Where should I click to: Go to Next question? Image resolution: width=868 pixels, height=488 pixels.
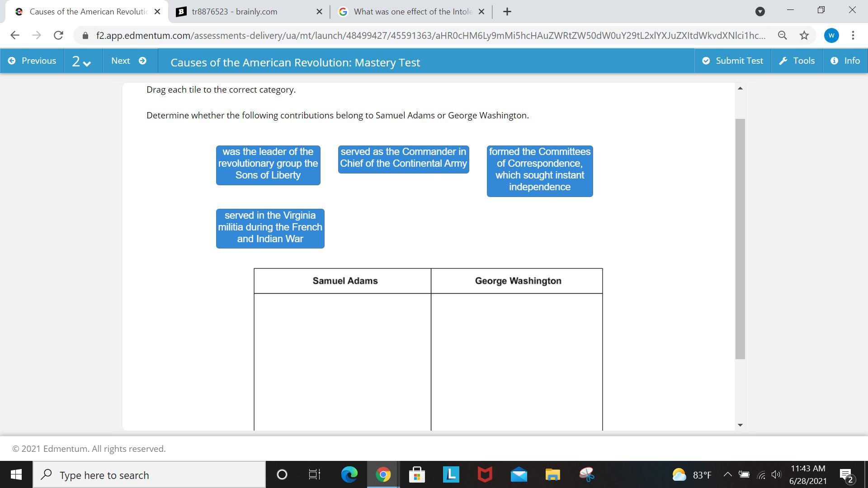(129, 61)
